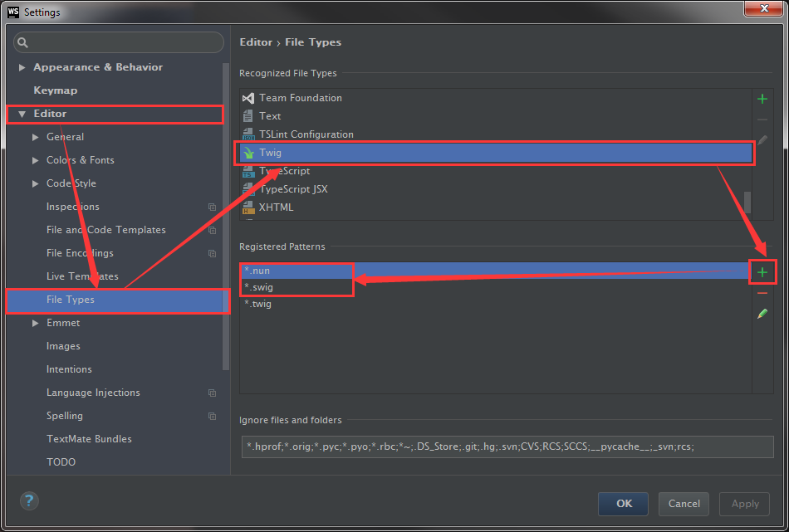The width and height of the screenshot is (789, 532).
Task: Open Inspections settings page
Action: 73,207
